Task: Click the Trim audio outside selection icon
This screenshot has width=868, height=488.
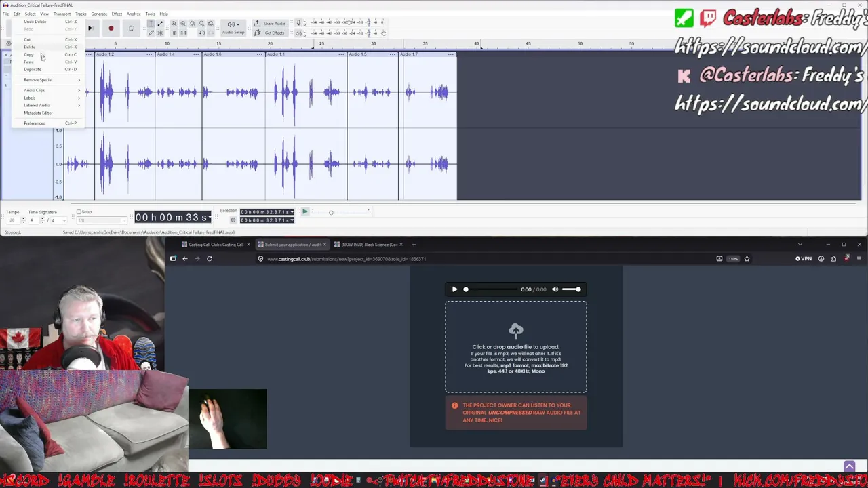Action: 174,33
